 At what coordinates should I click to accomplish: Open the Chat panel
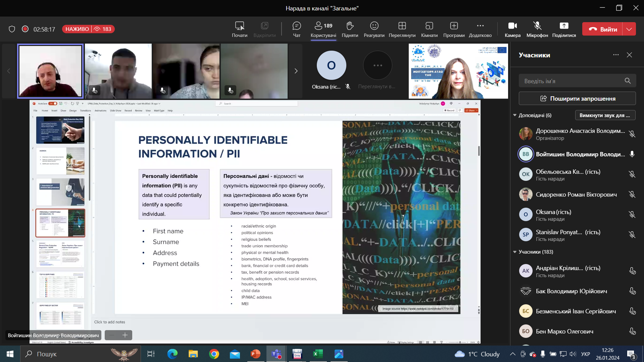point(297,29)
